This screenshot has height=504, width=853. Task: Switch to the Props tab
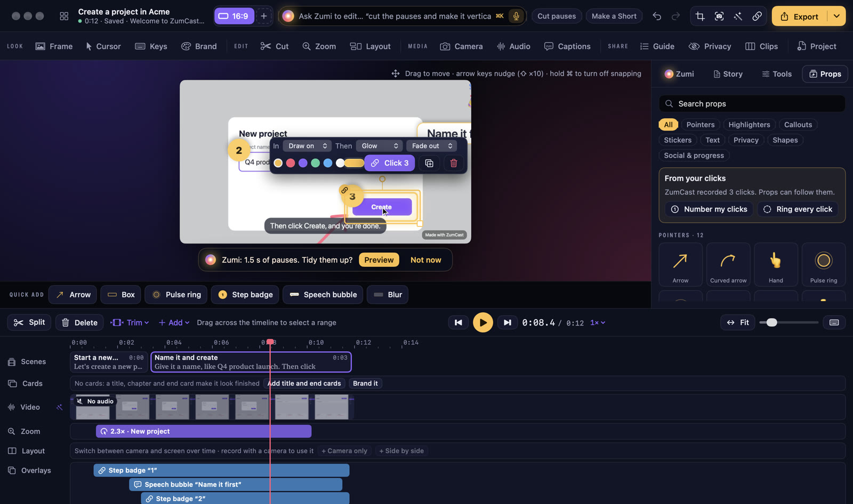(825, 74)
